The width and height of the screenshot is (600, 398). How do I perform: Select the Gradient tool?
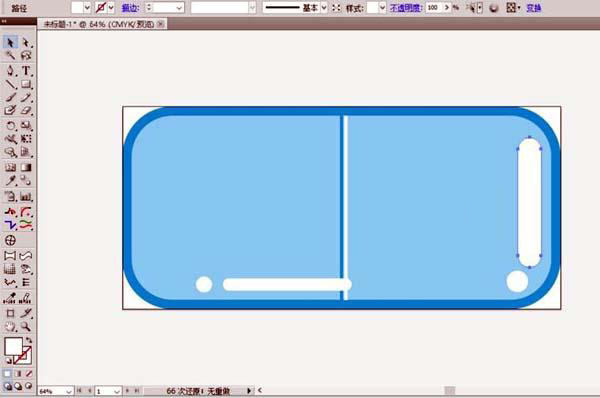26,167
